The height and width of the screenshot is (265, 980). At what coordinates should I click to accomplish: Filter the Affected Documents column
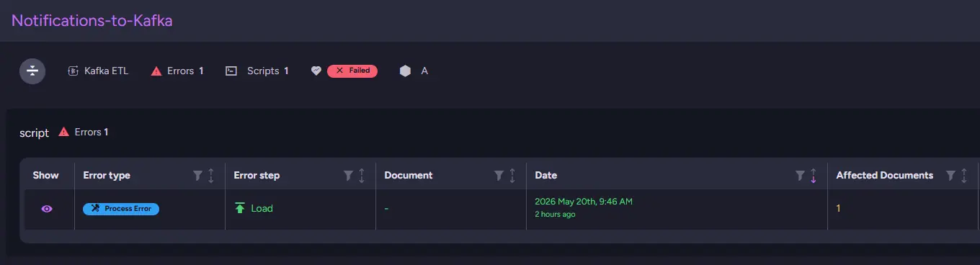tap(951, 175)
